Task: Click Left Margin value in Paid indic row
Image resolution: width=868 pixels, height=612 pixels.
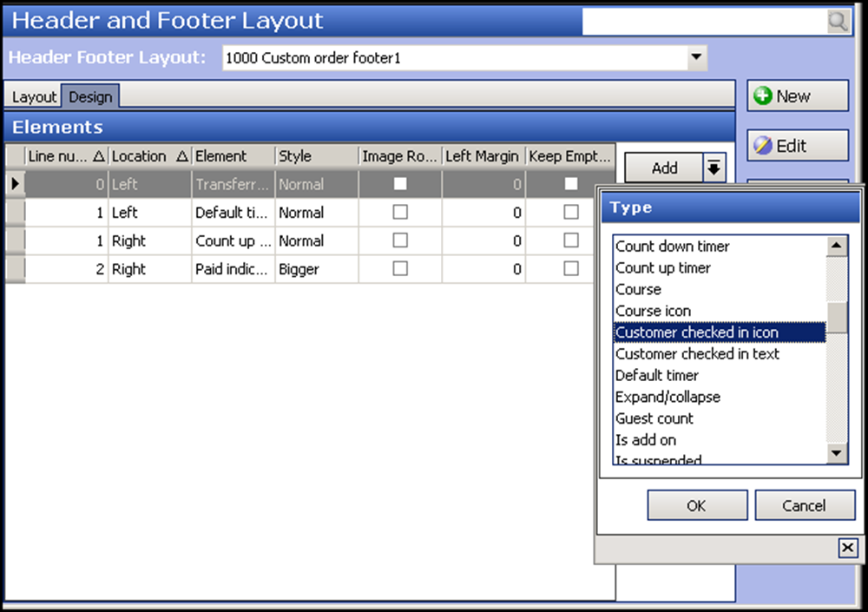Action: [483, 268]
